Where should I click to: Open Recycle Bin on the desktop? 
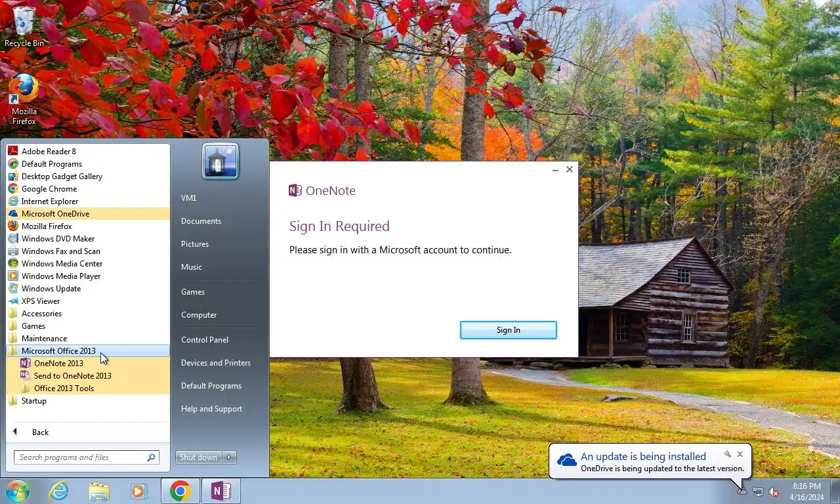[x=24, y=28]
